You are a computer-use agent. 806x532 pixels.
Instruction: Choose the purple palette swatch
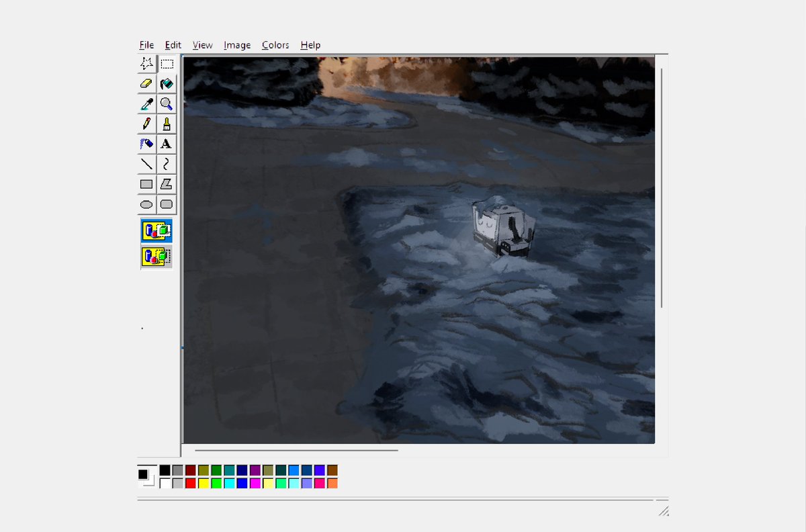click(x=255, y=470)
